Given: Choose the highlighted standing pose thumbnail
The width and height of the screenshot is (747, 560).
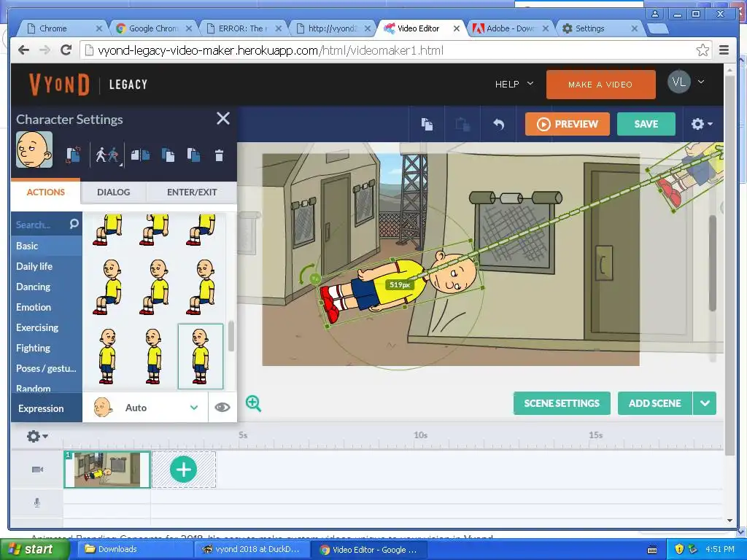Looking at the screenshot, I should tap(201, 356).
